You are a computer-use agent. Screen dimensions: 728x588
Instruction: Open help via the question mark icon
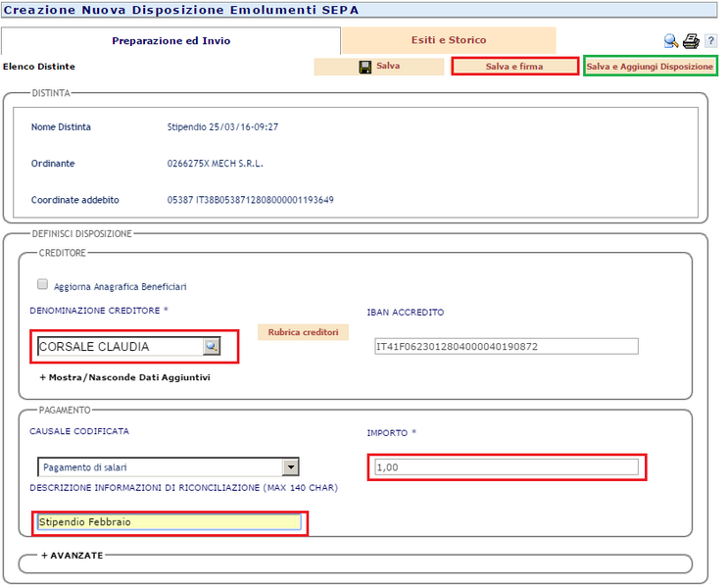pyautogui.click(x=708, y=41)
